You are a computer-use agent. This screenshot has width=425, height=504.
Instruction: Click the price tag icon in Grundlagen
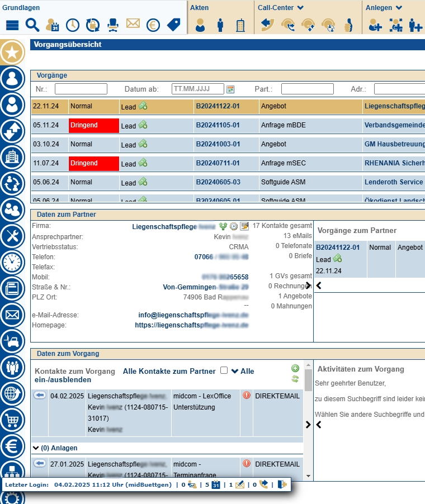pos(174,25)
